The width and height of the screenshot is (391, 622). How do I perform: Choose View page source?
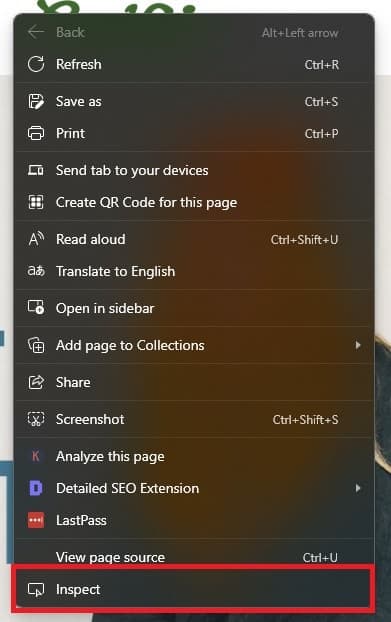[194, 557]
